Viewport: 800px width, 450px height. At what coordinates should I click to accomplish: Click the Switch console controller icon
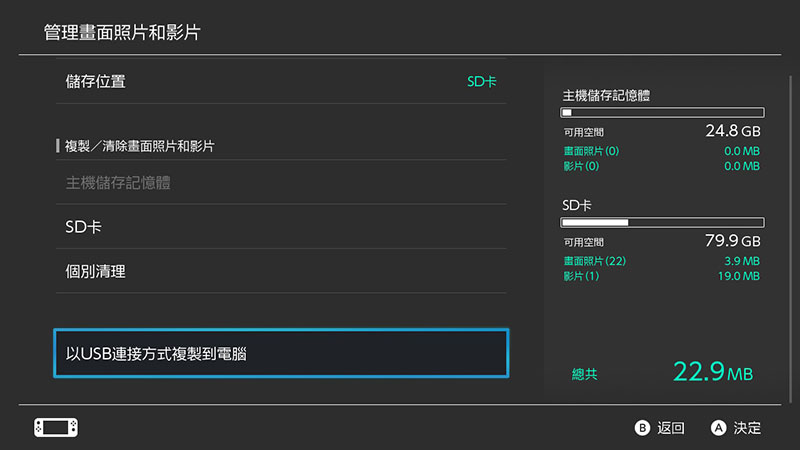point(56,427)
